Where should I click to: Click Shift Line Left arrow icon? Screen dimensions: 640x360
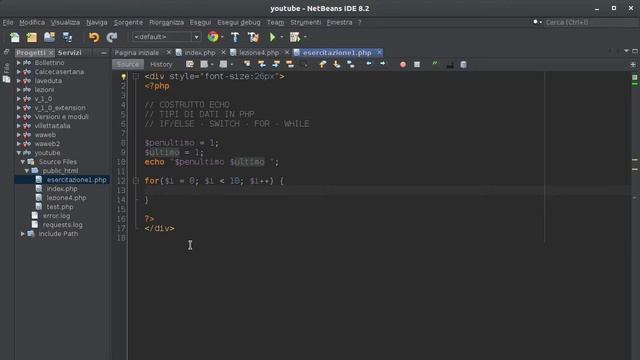[x=369, y=64]
